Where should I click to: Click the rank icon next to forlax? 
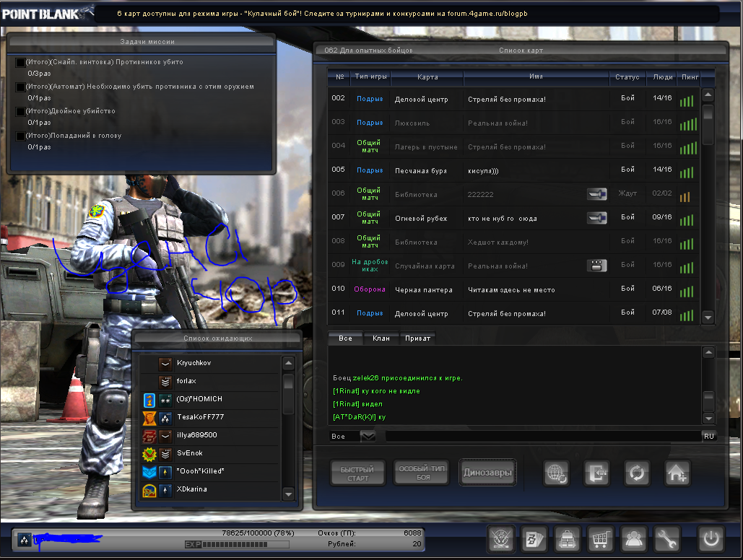(165, 381)
